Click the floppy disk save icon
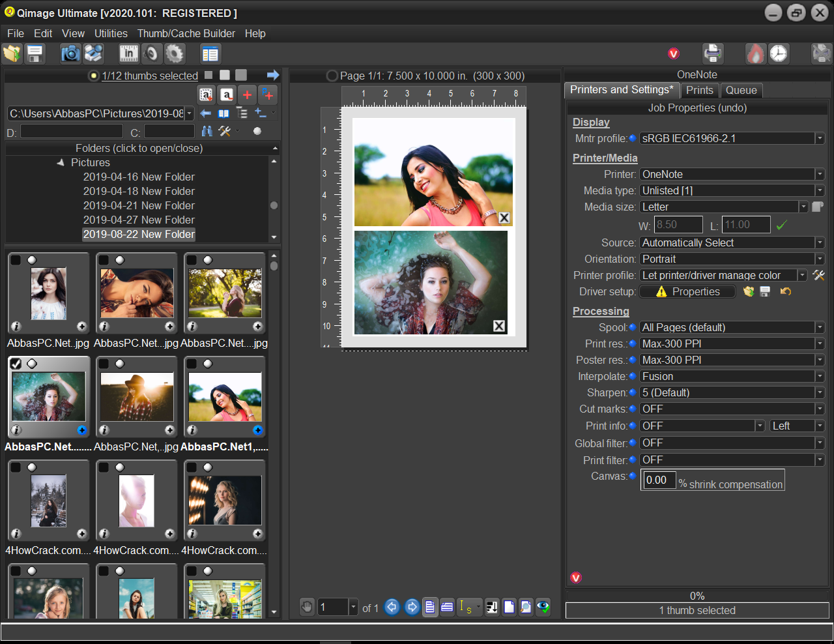This screenshot has width=834, height=644. [35, 53]
